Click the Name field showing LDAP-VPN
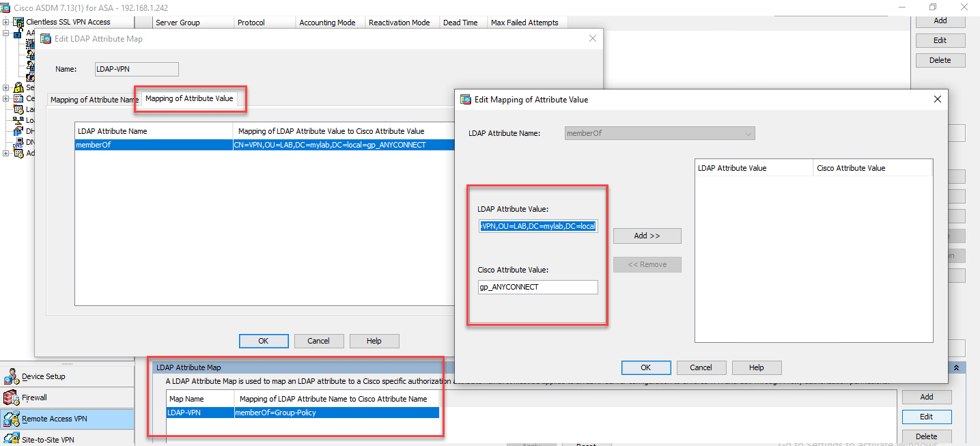This screenshot has width=980, height=446. pos(137,69)
